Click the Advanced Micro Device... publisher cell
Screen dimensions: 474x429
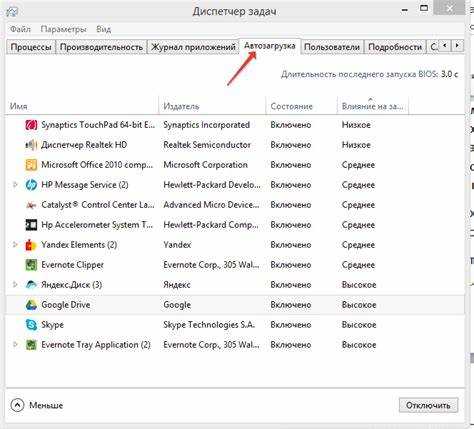(211, 205)
